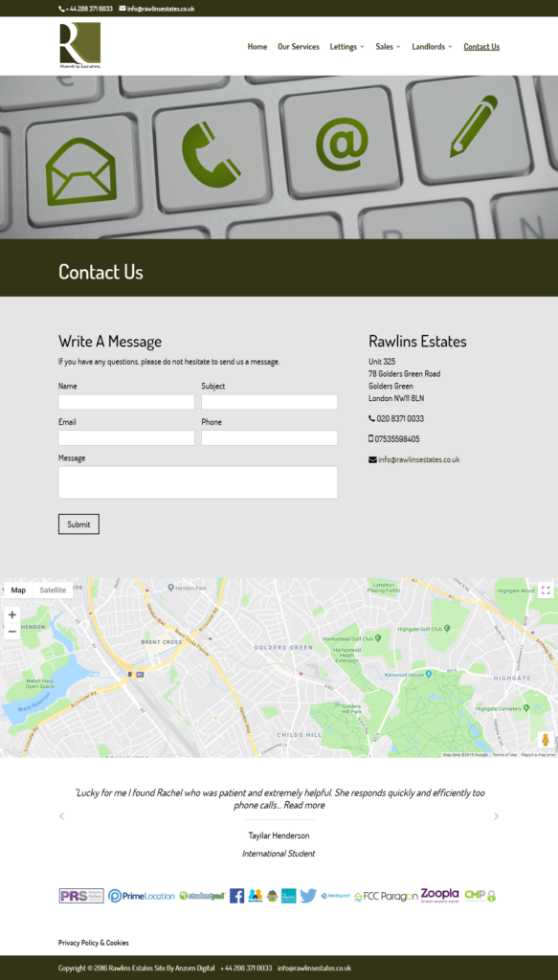Open map fullscreen view icon
The height and width of the screenshot is (980, 558).
pyautogui.click(x=546, y=590)
